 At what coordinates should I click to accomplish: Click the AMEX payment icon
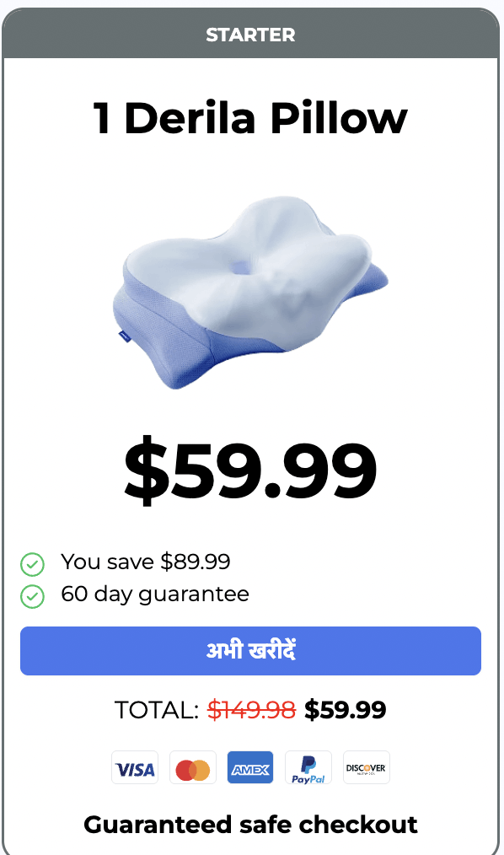(x=250, y=767)
